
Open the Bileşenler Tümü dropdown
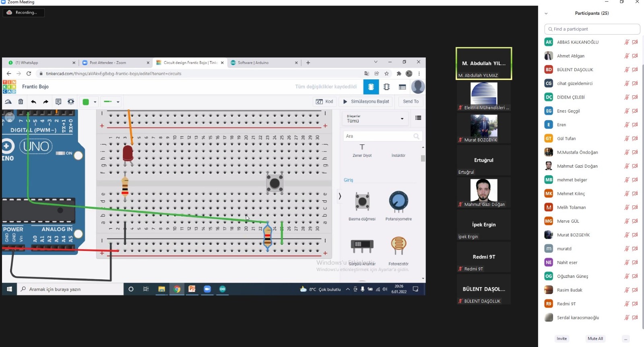click(375, 119)
